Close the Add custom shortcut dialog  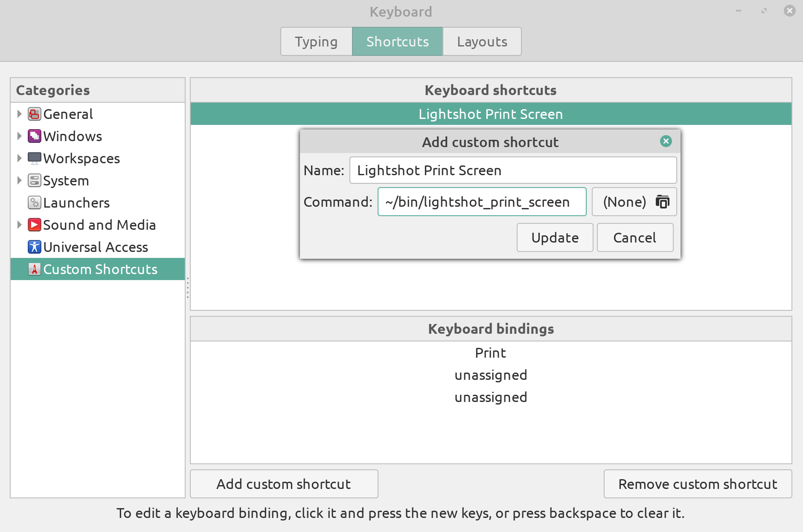coord(666,141)
